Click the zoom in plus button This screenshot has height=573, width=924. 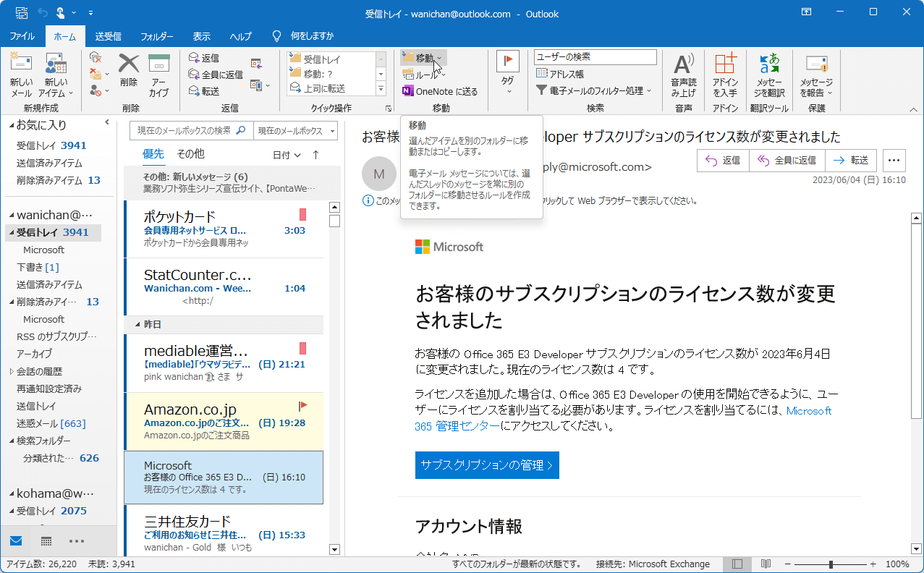click(x=873, y=564)
